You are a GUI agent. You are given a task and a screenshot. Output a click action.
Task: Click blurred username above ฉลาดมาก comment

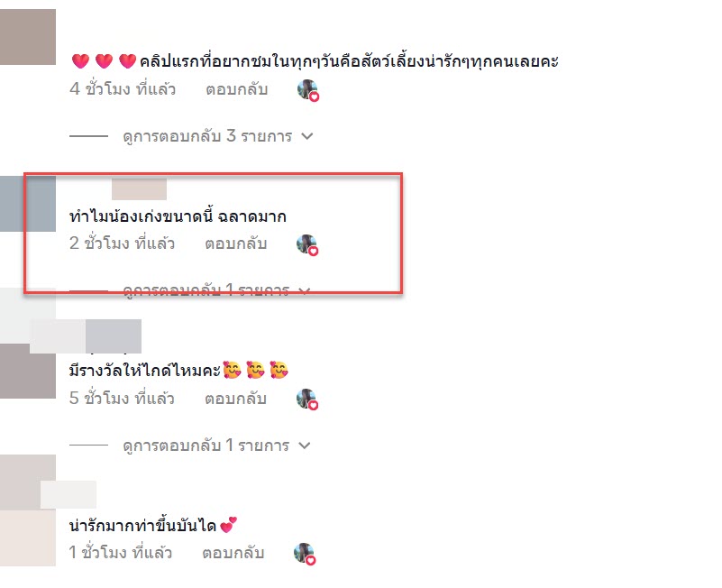click(x=139, y=189)
